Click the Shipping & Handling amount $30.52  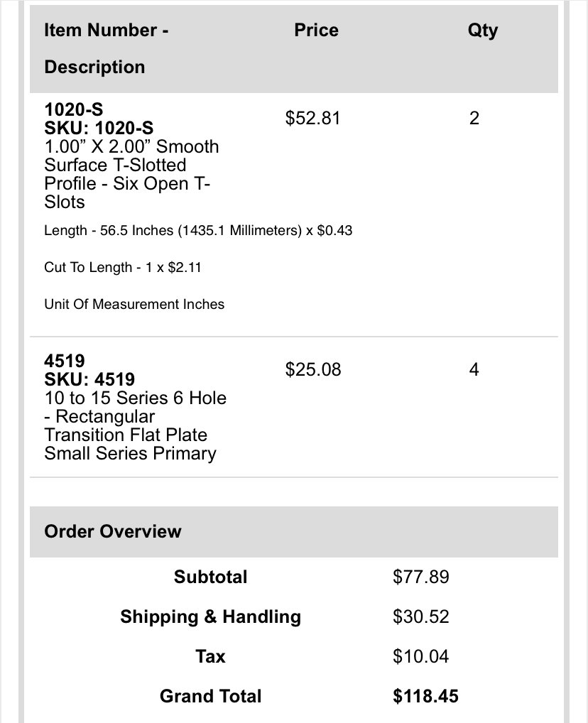point(421,616)
